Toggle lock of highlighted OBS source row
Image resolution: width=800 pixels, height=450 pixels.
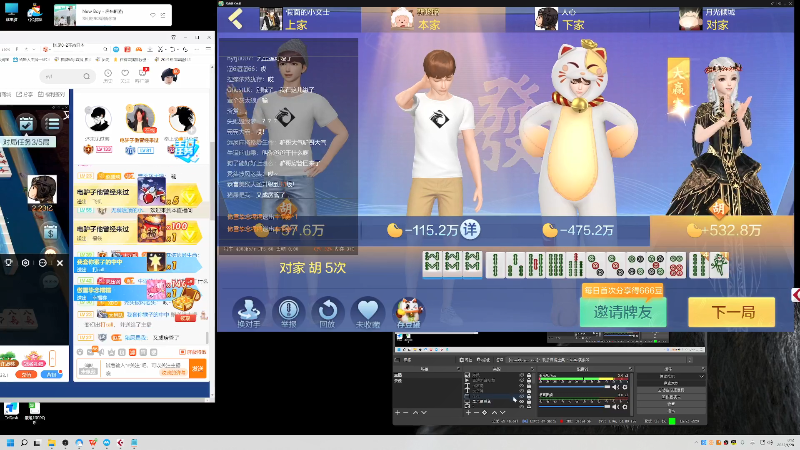[x=529, y=396]
